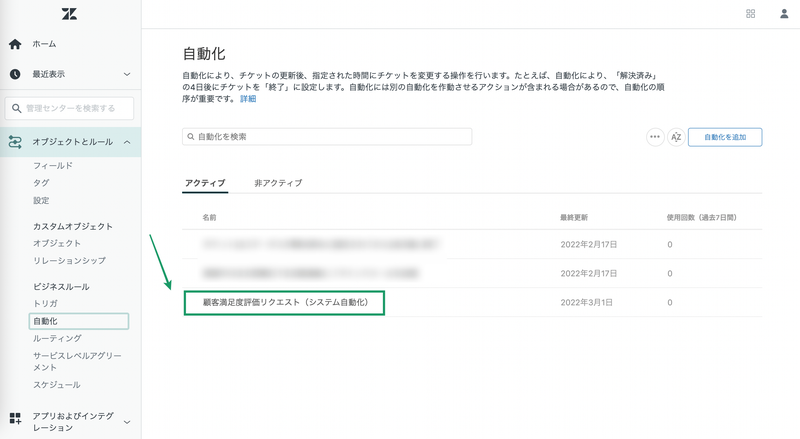This screenshot has height=439, width=800.
Task: Click the clock icon for 最近表示
Action: tap(15, 74)
